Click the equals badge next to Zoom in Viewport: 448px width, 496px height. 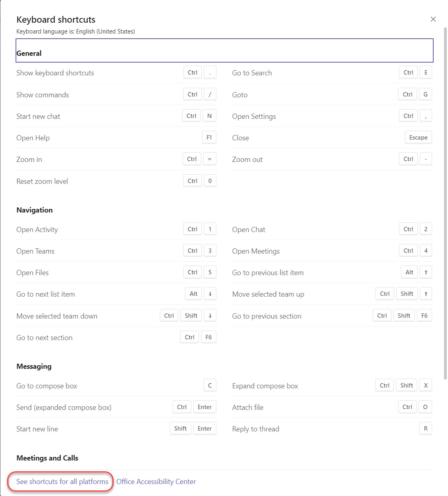point(210,159)
